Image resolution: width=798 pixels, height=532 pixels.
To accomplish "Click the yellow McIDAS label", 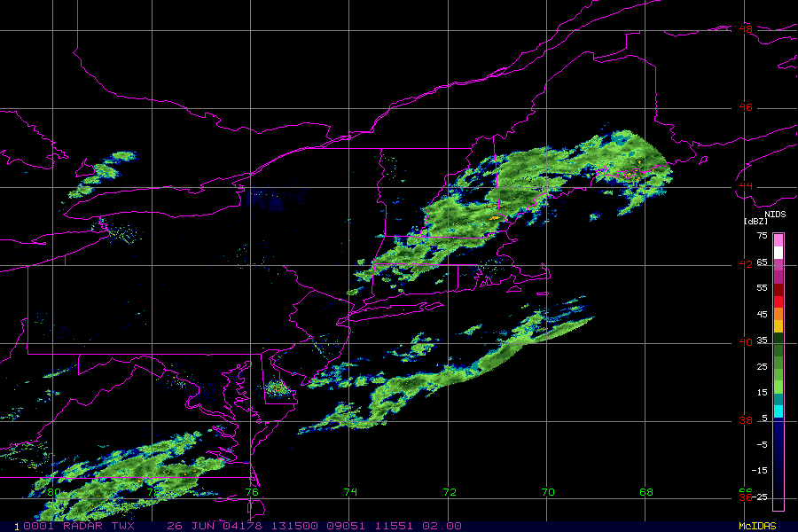I will click(x=757, y=526).
